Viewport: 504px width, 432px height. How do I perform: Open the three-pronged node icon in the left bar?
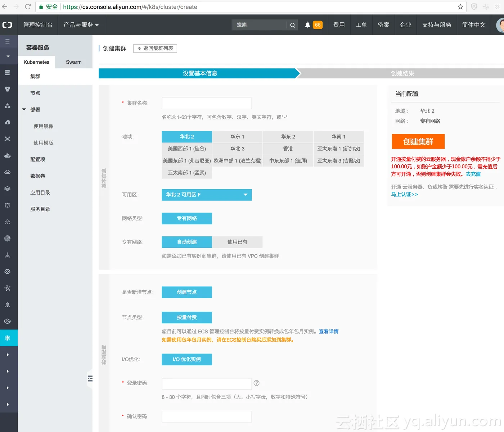(x=7, y=255)
